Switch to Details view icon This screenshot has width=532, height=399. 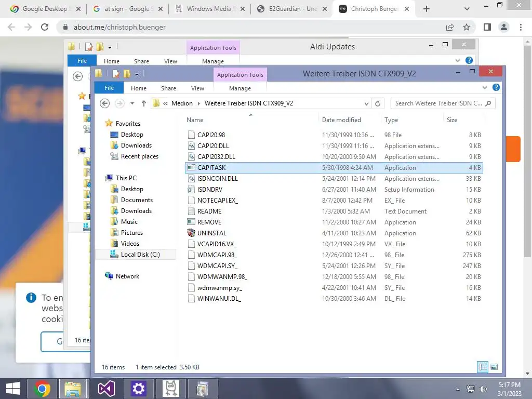483,367
